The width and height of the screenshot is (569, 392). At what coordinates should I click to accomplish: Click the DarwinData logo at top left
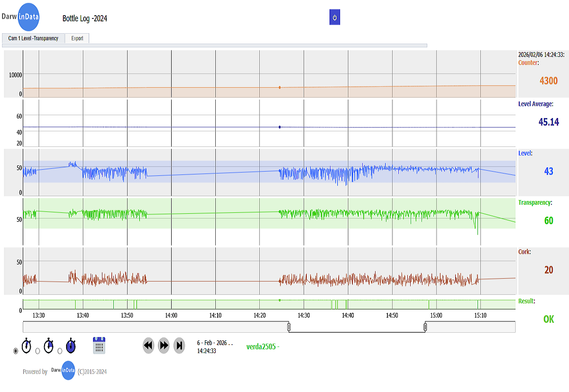pyautogui.click(x=22, y=17)
